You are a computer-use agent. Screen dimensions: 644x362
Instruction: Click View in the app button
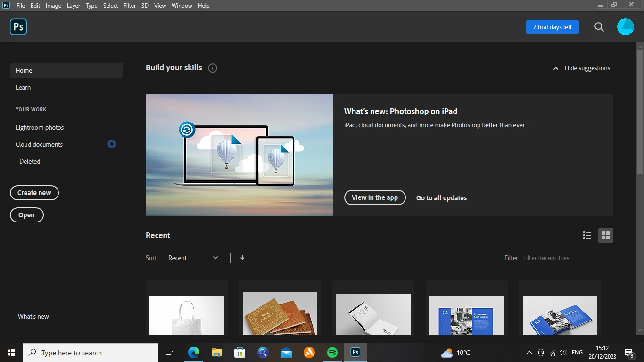[x=375, y=197]
